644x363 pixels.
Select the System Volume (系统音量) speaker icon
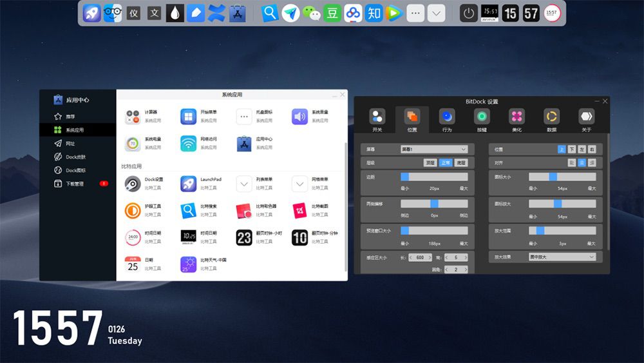click(x=300, y=117)
